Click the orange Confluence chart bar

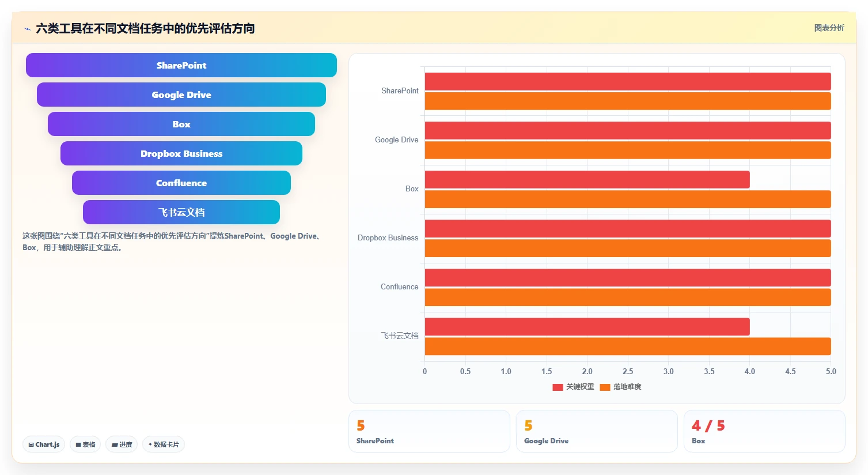pyautogui.click(x=628, y=297)
